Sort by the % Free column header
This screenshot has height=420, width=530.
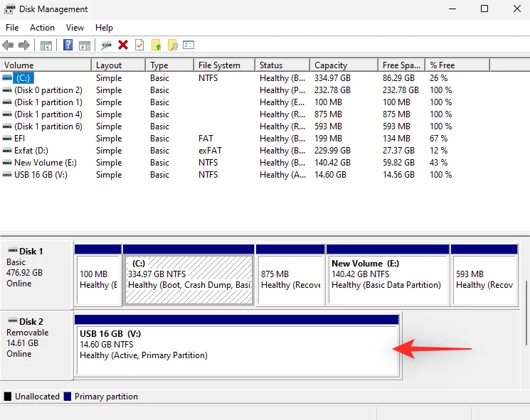457,65
